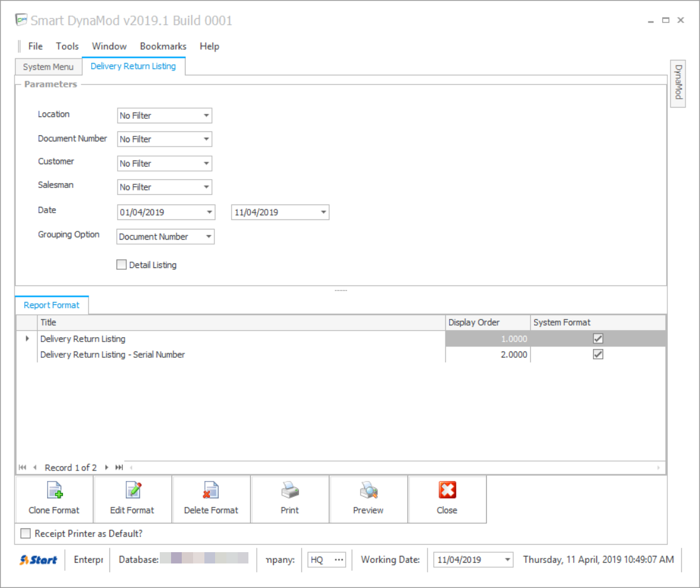
Task: Open the Bookmarks menu
Action: (163, 47)
